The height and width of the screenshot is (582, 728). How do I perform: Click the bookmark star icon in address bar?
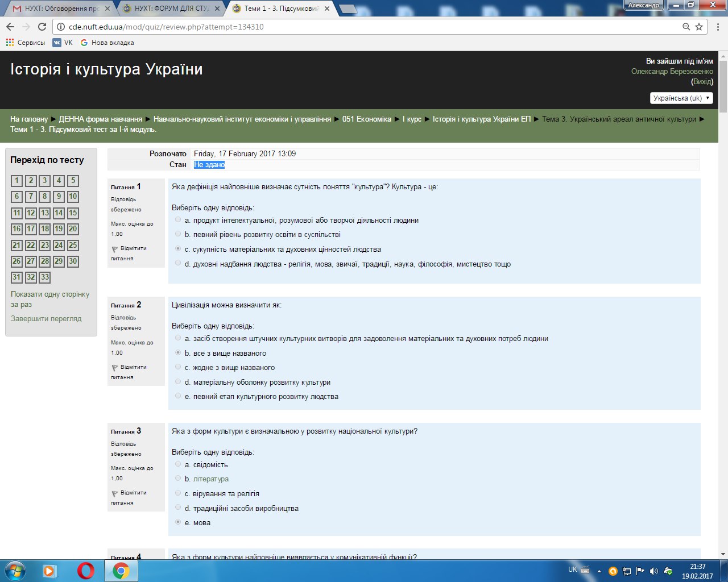pos(699,27)
